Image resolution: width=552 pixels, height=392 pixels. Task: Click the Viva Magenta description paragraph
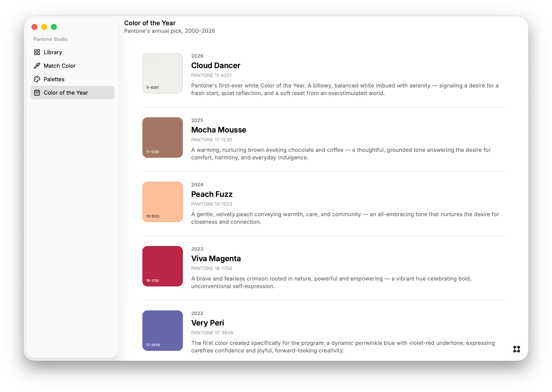(x=331, y=282)
